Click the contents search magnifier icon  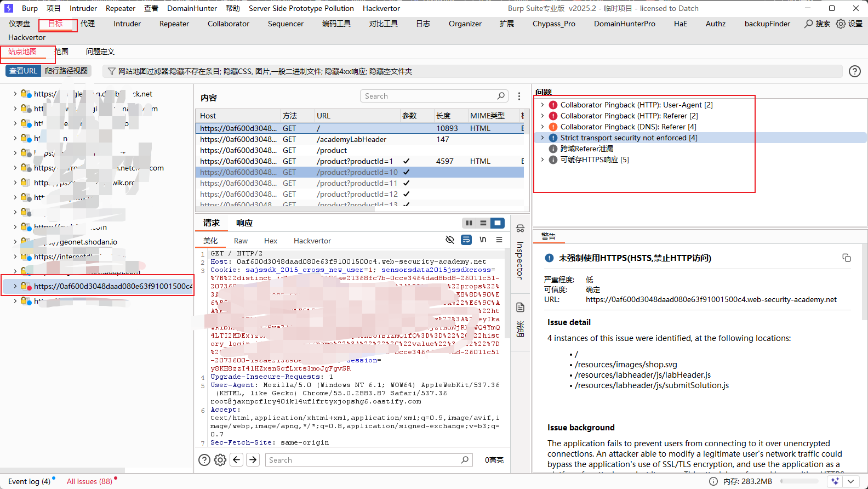point(501,96)
